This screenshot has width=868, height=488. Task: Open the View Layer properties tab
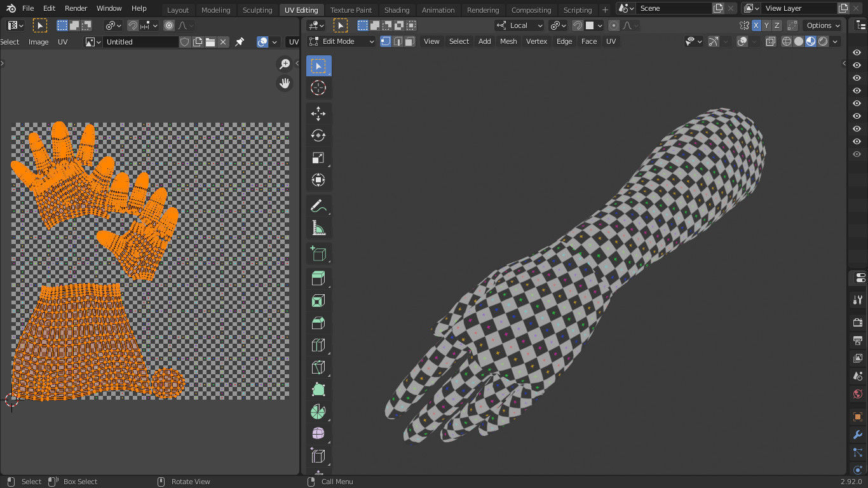(857, 358)
